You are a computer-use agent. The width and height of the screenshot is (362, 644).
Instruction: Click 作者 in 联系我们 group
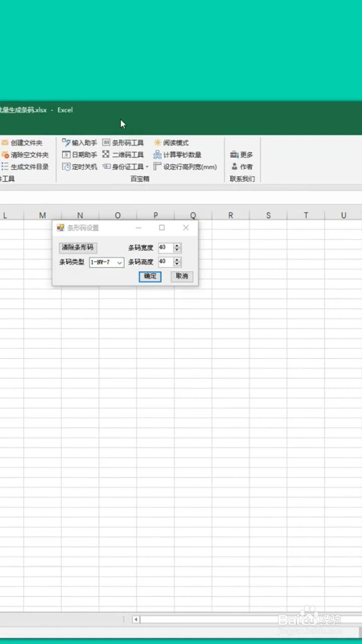pos(242,167)
